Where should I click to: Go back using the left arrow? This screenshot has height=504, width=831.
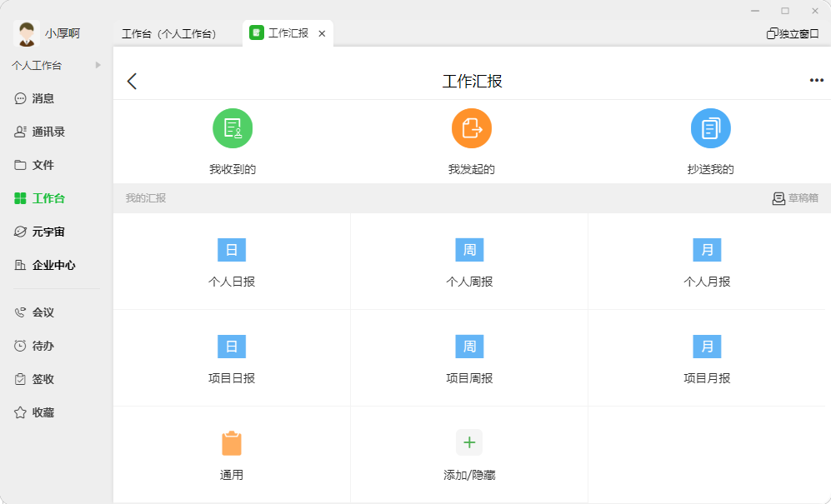tap(132, 81)
